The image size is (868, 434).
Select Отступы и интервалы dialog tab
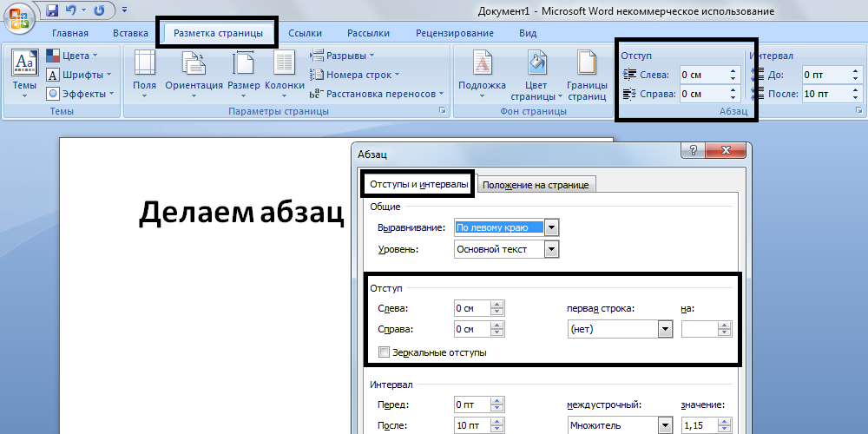click(x=419, y=184)
